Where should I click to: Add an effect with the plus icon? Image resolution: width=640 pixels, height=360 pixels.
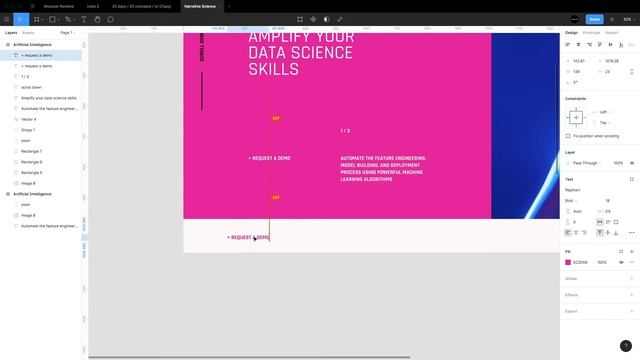point(631,295)
